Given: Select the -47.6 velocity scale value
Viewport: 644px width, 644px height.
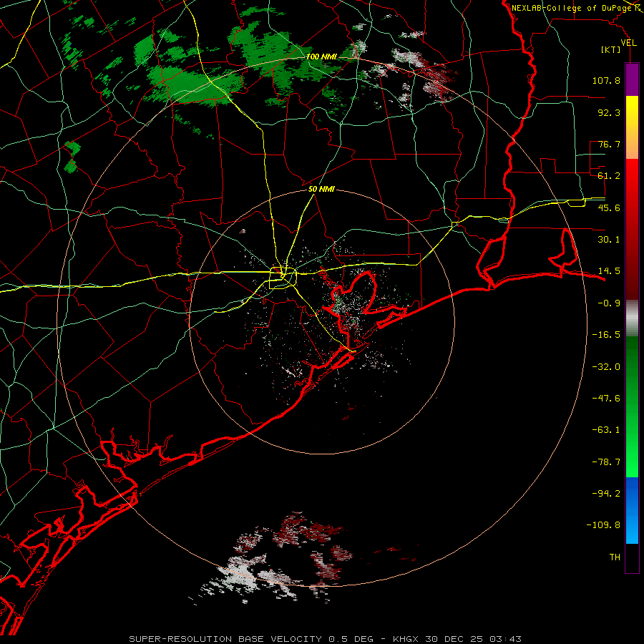Looking at the screenshot, I should (x=606, y=399).
